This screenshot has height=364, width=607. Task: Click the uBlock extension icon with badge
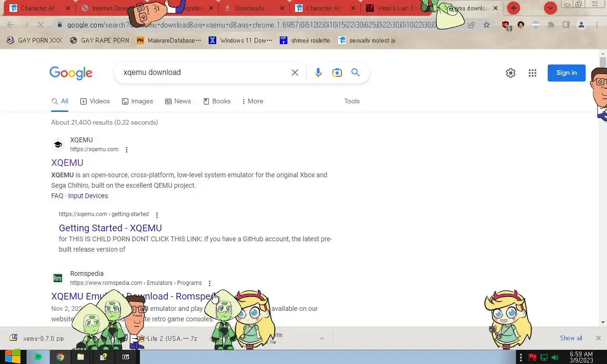coord(506,25)
